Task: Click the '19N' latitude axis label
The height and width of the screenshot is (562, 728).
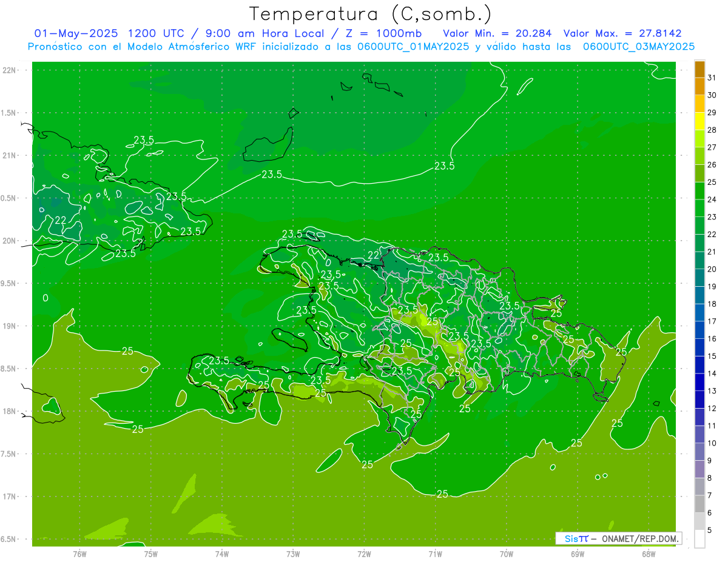Action: click(10, 326)
